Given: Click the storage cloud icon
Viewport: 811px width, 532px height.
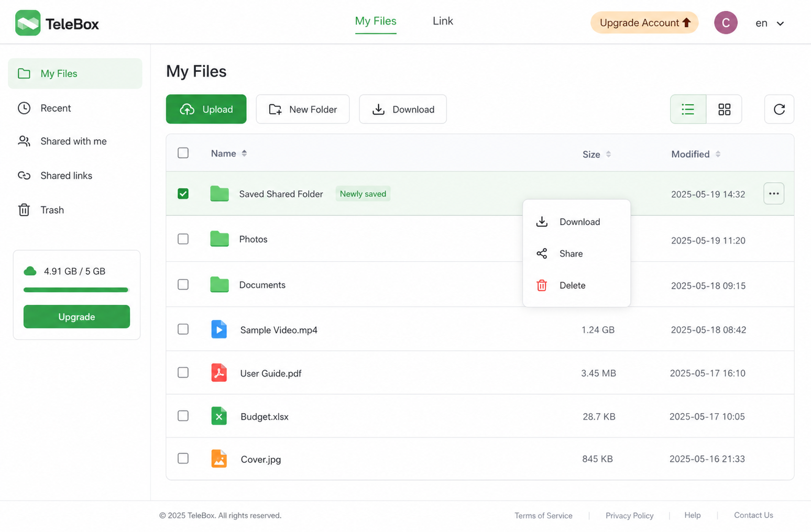Looking at the screenshot, I should (x=30, y=271).
